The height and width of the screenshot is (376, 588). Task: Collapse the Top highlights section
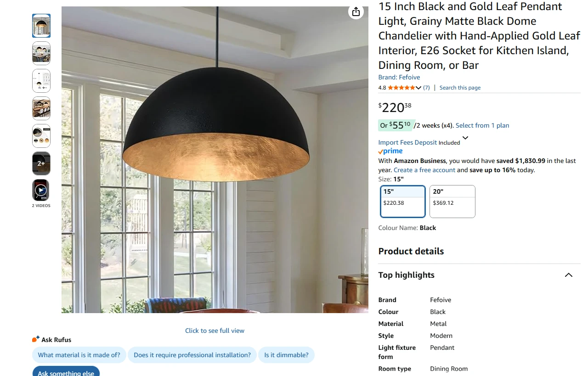569,275
